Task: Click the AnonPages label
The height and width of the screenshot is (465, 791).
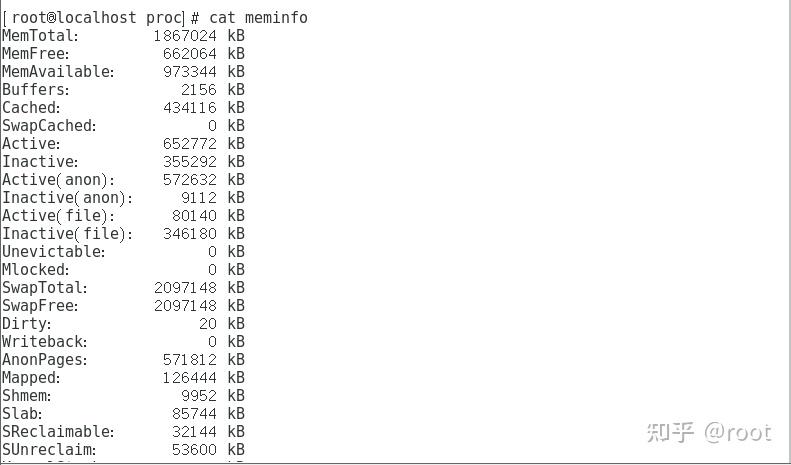Action: [45, 360]
